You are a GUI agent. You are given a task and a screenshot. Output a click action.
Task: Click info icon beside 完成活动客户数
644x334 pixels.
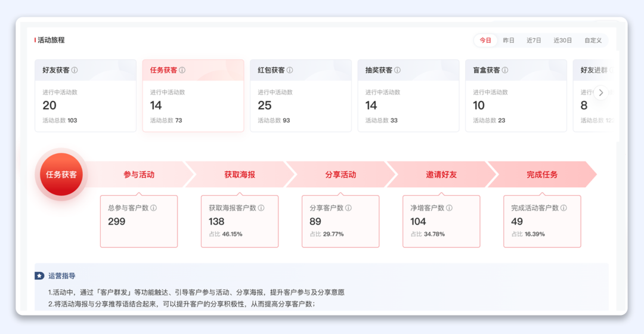[x=563, y=208]
